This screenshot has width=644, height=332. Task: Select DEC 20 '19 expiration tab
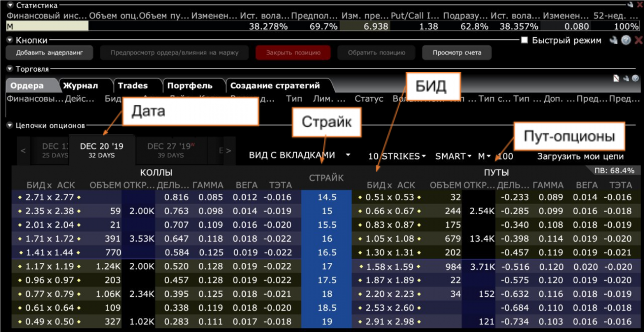point(102,150)
